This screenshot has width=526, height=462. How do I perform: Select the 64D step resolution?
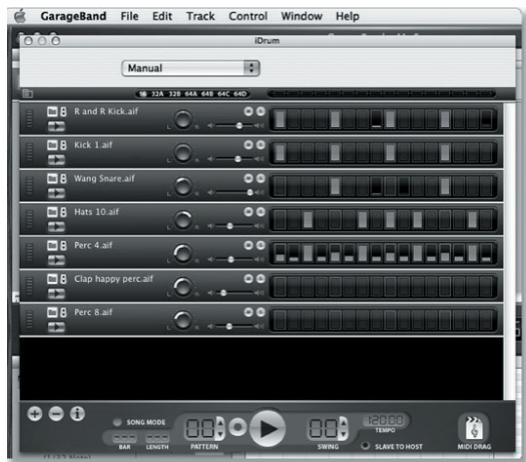click(x=240, y=94)
